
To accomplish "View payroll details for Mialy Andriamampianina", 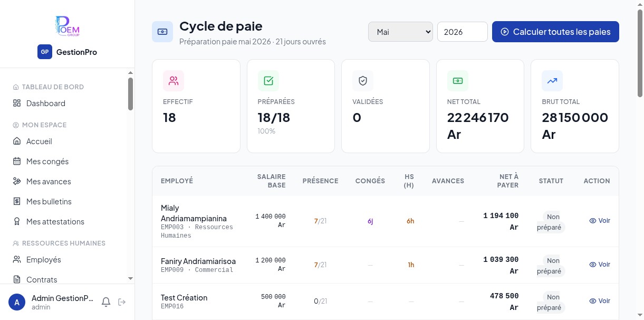I will [x=600, y=221].
